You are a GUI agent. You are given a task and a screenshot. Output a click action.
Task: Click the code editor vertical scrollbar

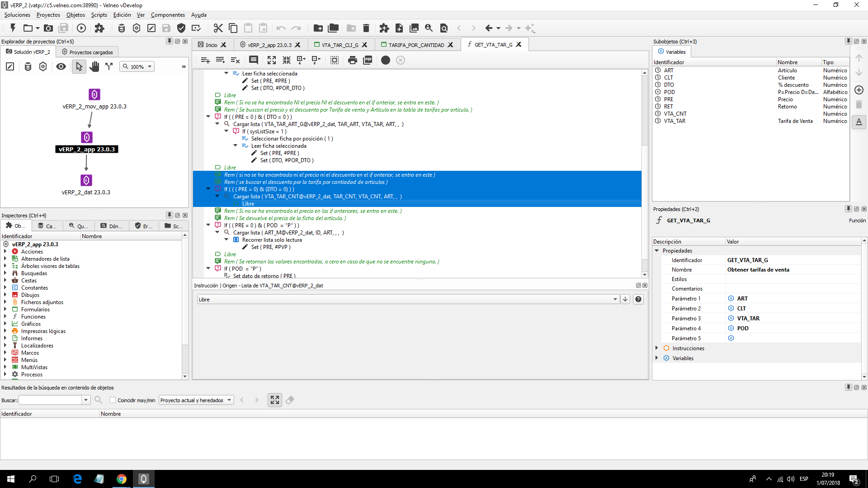pyautogui.click(x=645, y=174)
